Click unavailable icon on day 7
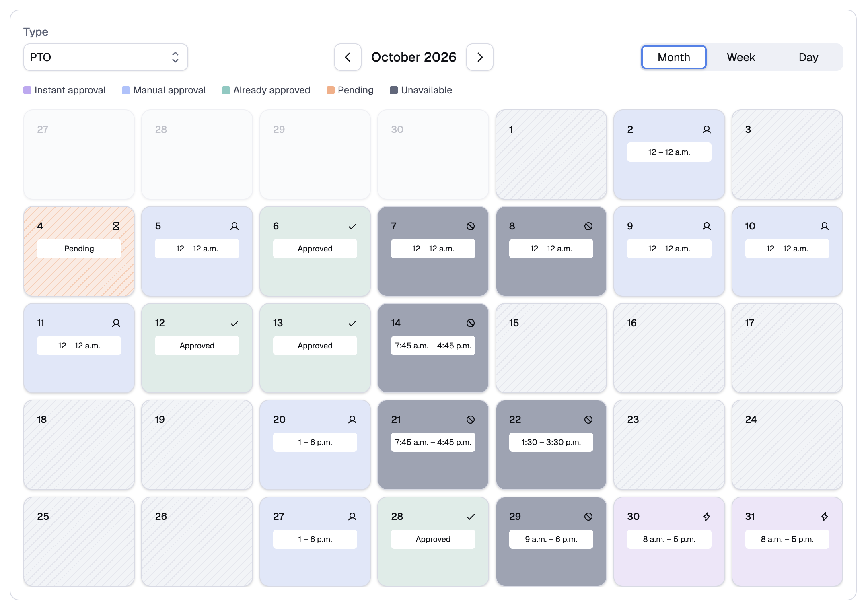Viewport: 868px width, 610px height. point(471,226)
